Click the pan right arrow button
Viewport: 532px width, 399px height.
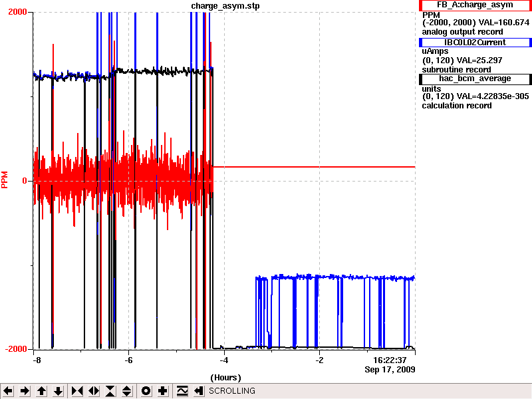[25, 391]
